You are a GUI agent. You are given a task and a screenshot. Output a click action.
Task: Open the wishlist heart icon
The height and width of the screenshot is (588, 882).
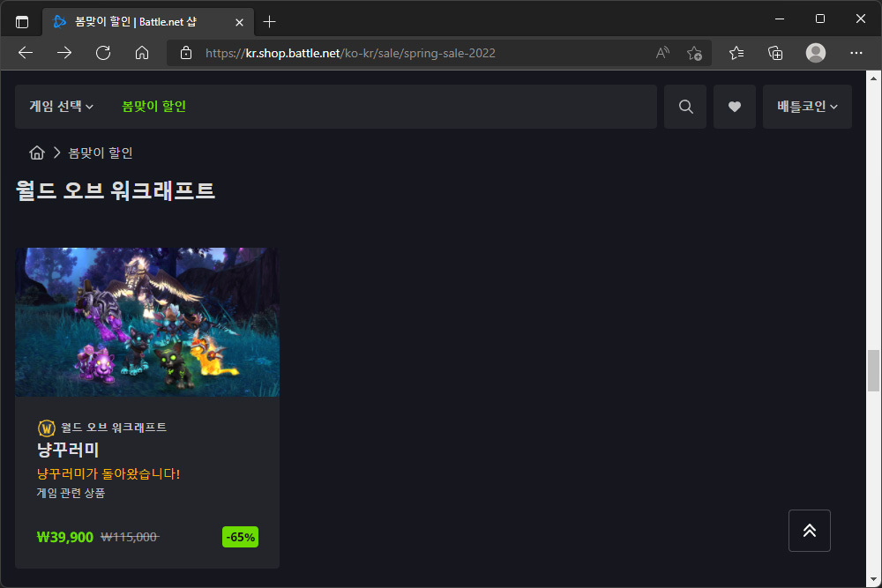735,107
